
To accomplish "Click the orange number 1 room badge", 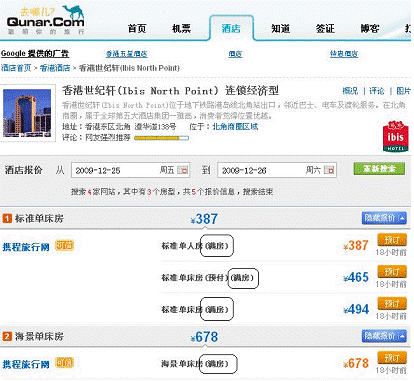I will click(x=7, y=219).
